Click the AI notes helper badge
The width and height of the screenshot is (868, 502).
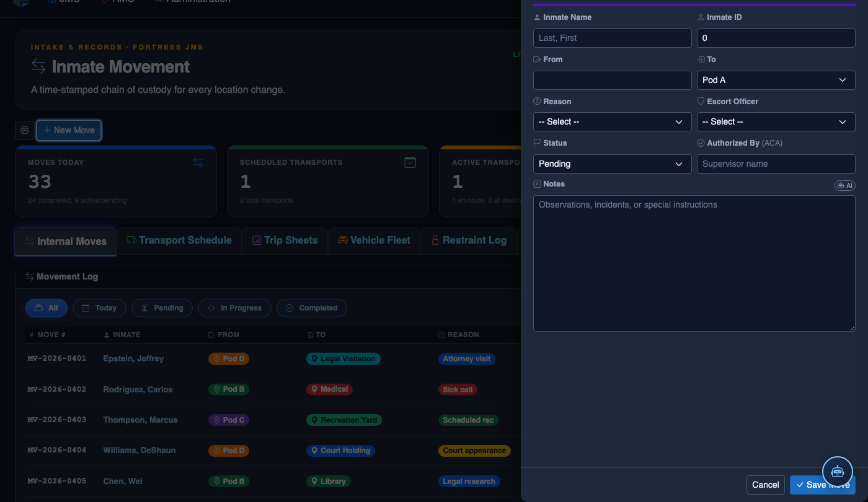tap(845, 185)
